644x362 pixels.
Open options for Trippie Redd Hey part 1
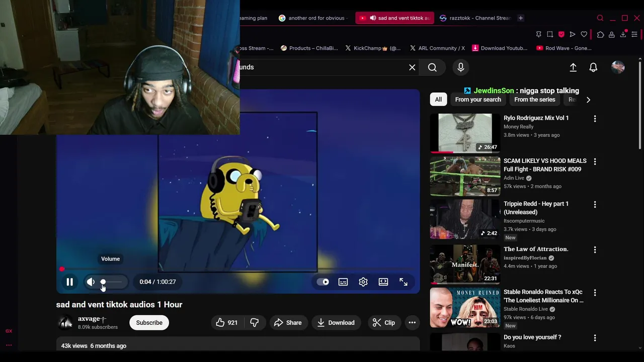point(595,205)
